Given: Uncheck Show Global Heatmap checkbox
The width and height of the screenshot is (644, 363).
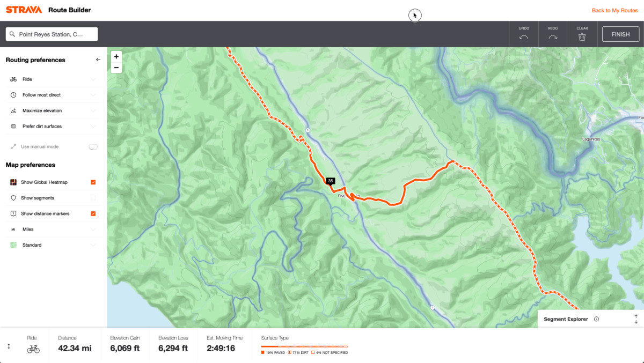Looking at the screenshot, I should coord(93,182).
